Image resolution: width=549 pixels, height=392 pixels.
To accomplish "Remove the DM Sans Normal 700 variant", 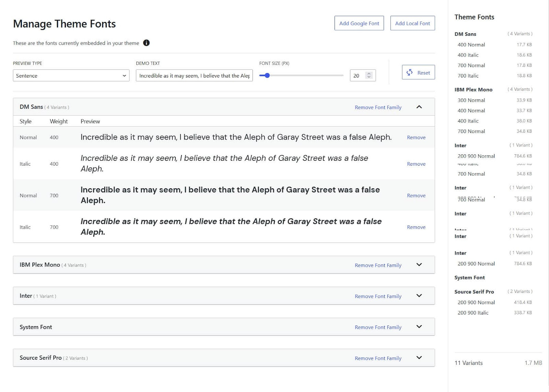I will coord(416,195).
